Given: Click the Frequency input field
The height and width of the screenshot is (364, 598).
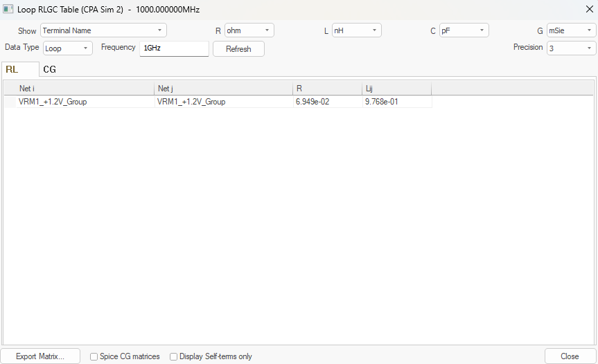Looking at the screenshot, I should point(174,48).
